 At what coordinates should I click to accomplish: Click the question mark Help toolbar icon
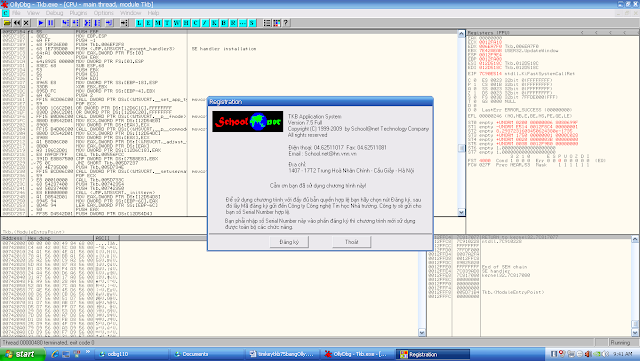[286, 23]
